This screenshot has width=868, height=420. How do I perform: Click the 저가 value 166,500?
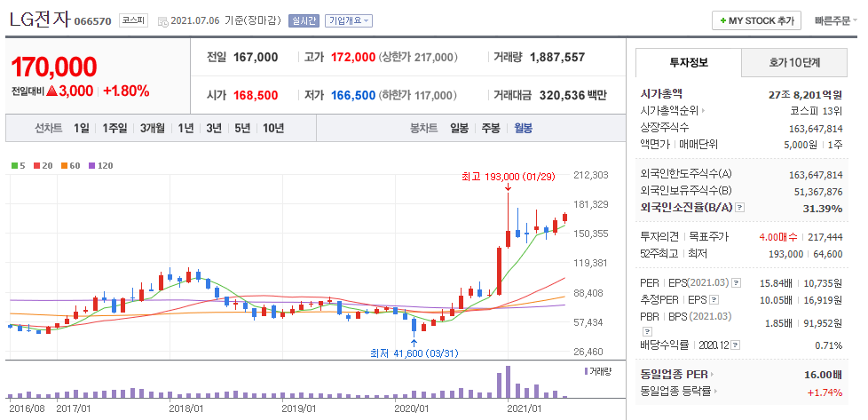point(353,95)
